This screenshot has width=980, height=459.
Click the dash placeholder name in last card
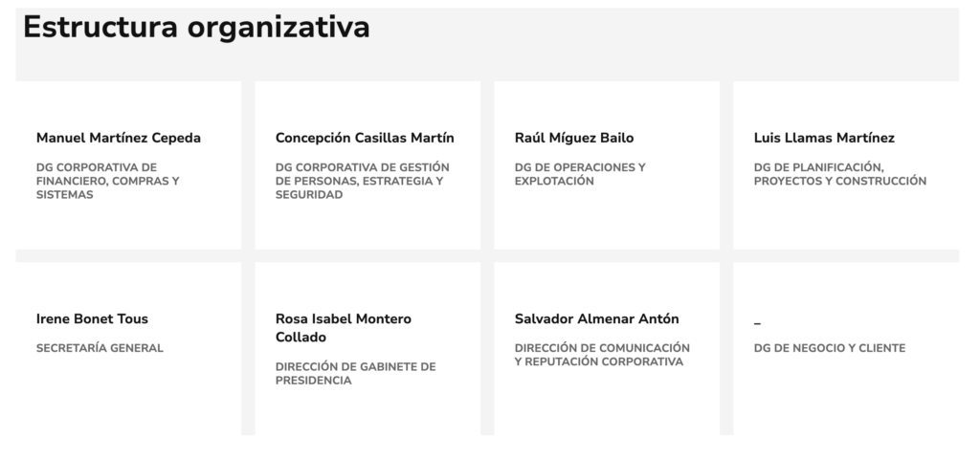[x=758, y=323]
